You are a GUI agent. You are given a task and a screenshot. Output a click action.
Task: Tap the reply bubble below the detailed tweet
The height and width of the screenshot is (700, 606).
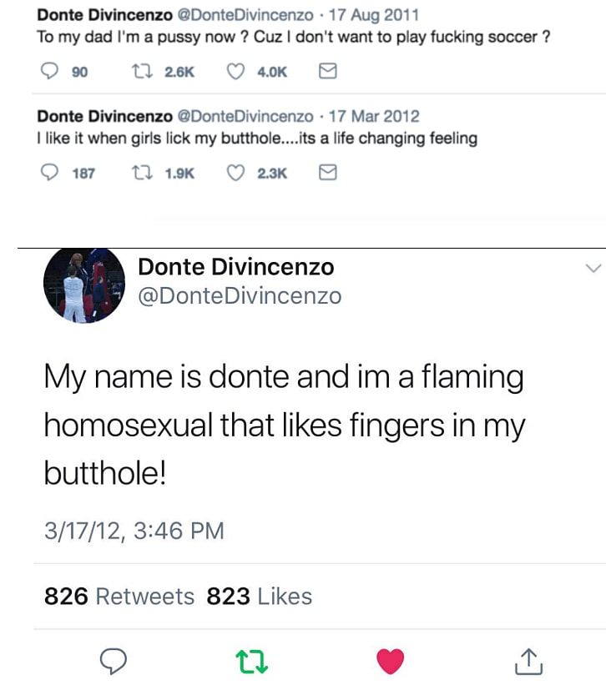tap(112, 662)
